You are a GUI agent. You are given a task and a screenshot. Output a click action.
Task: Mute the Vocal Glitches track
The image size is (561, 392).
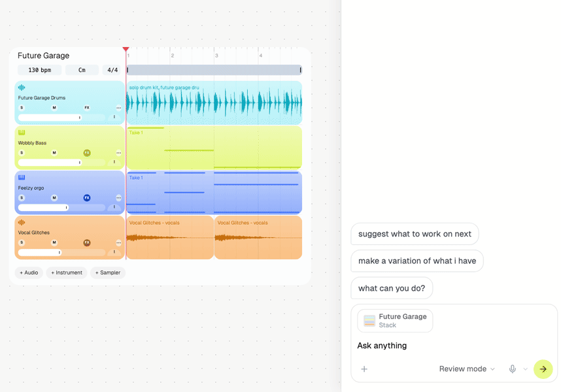click(54, 242)
